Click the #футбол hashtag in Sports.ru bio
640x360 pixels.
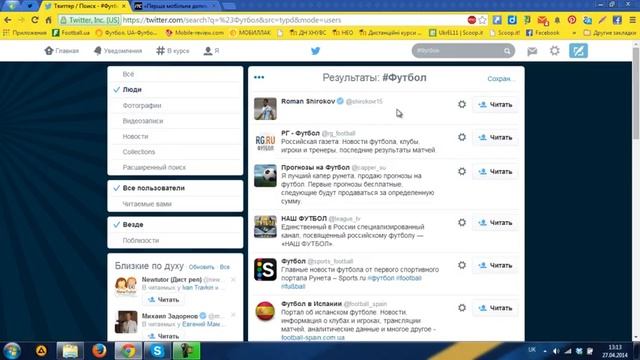(x=381, y=278)
